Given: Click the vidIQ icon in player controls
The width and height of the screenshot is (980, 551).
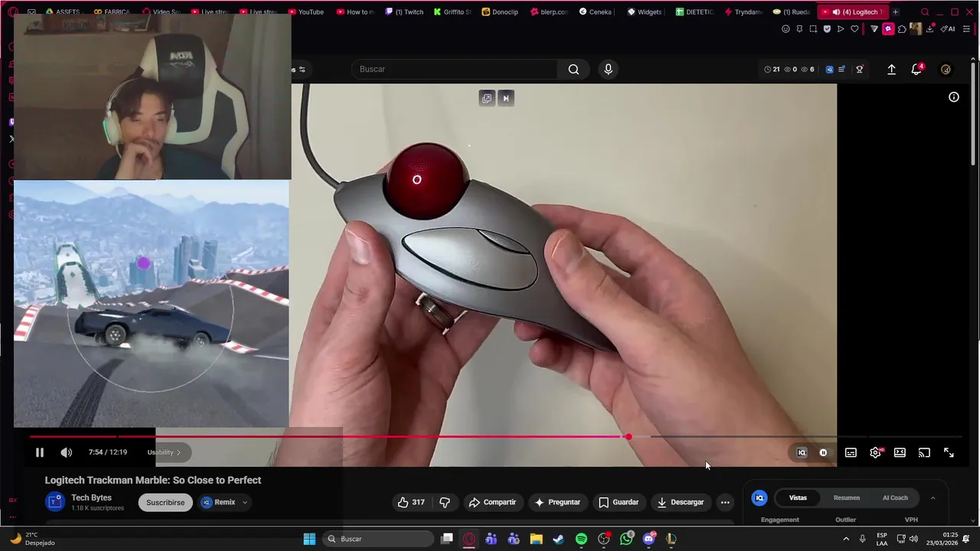Looking at the screenshot, I should (x=802, y=452).
